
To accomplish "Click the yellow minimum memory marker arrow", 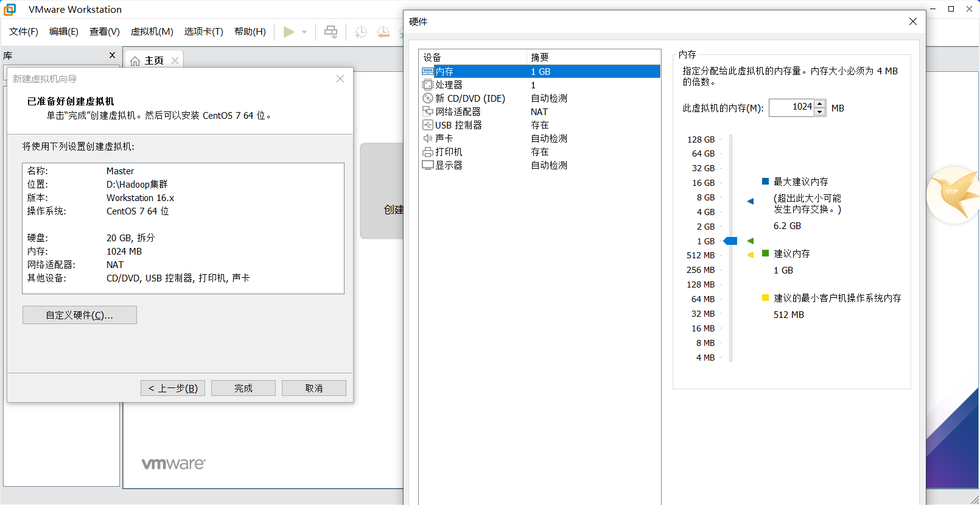I will [751, 255].
